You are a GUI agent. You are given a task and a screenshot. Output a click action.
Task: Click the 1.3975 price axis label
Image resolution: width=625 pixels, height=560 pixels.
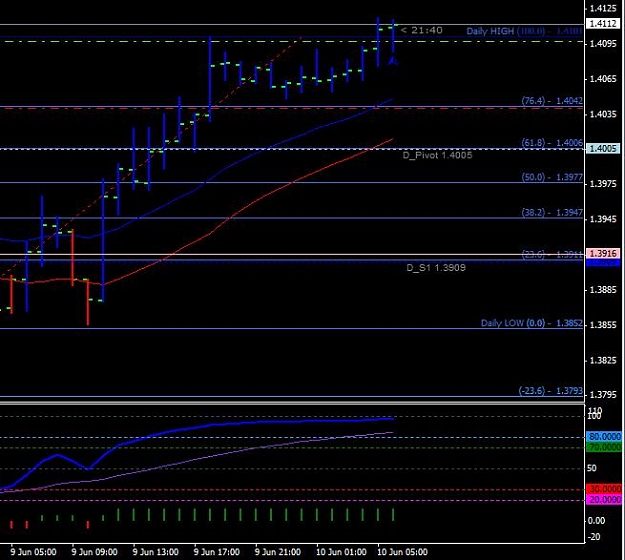[x=603, y=184]
